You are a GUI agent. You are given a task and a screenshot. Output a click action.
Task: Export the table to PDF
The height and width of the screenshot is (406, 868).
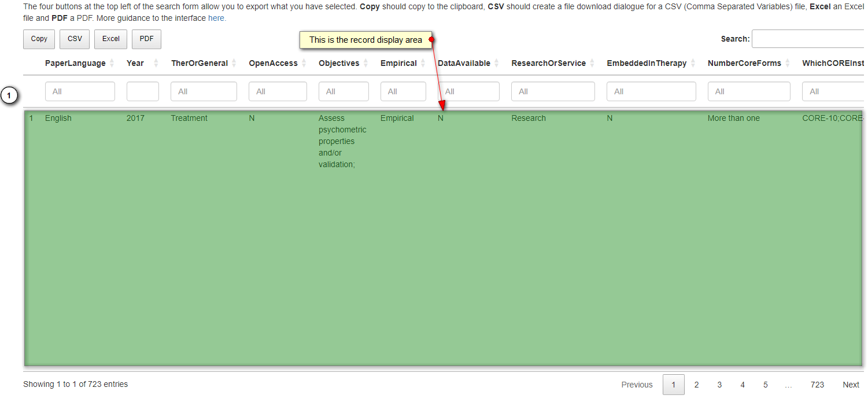146,39
